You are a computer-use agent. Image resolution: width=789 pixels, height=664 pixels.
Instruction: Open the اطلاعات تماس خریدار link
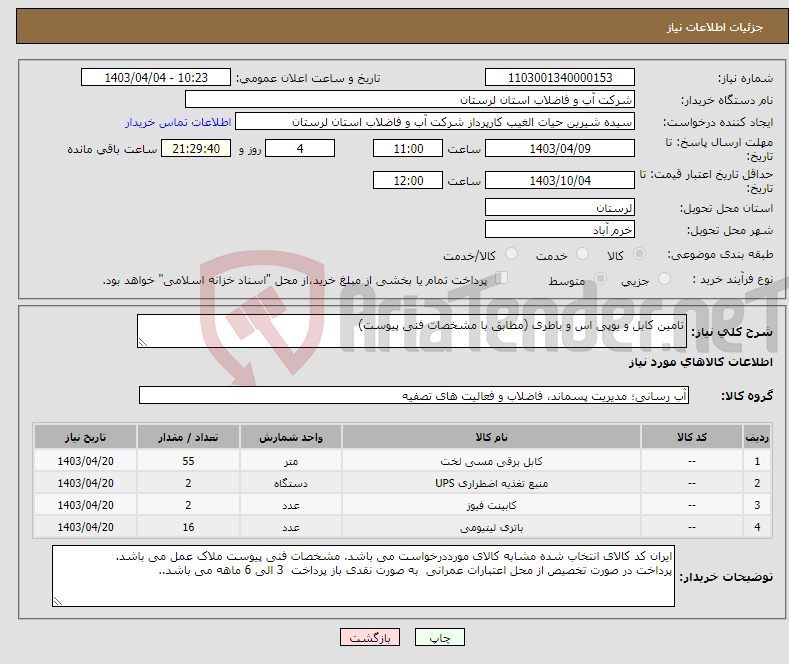click(x=178, y=122)
